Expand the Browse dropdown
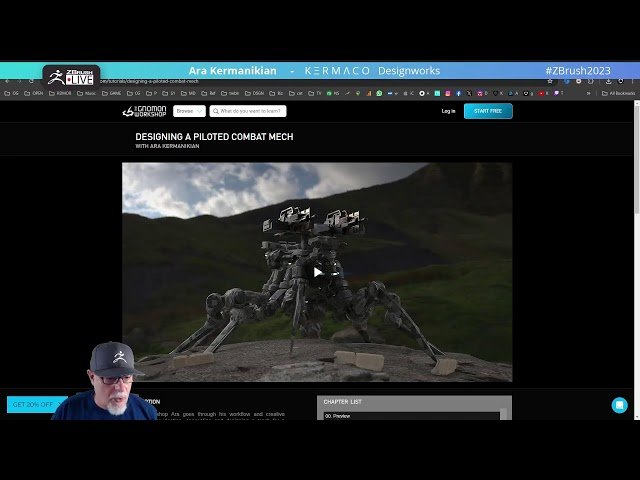 point(189,111)
